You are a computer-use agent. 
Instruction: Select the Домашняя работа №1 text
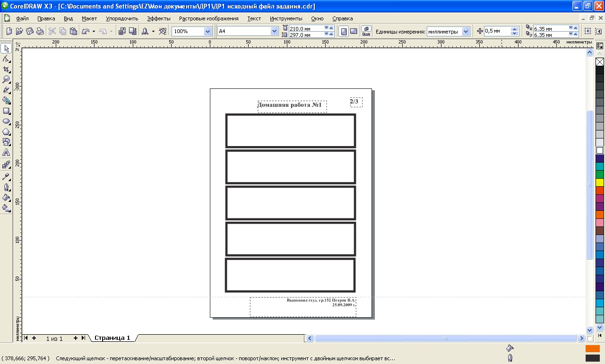coord(289,105)
